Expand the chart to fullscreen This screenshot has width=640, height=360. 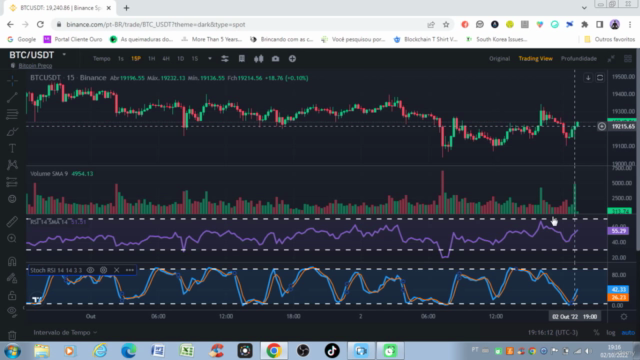click(611, 59)
